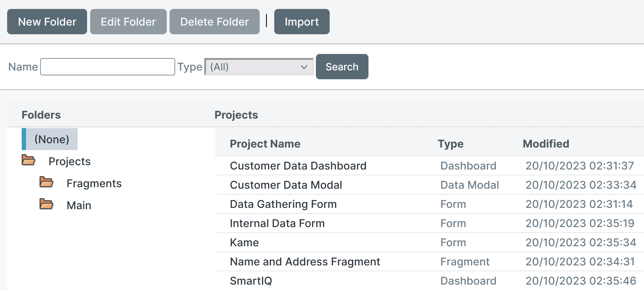Image resolution: width=644 pixels, height=291 pixels.
Task: Open the Type filter dropdown
Action: (x=259, y=67)
